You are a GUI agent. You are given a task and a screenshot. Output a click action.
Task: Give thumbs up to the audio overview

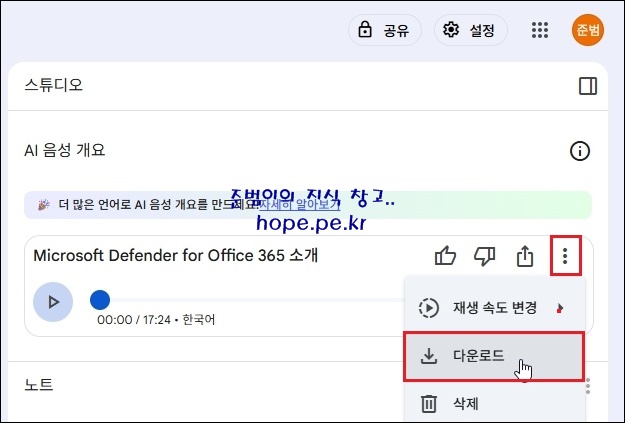pos(445,256)
